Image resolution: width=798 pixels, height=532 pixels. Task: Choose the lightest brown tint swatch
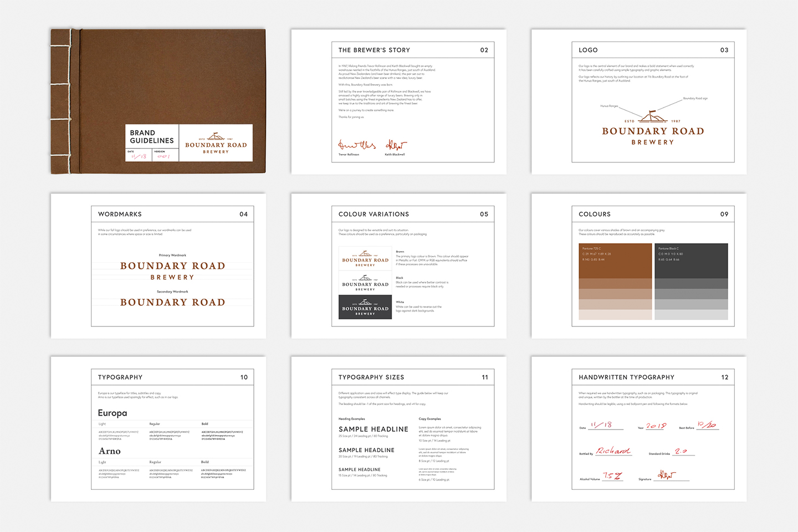tap(615, 315)
